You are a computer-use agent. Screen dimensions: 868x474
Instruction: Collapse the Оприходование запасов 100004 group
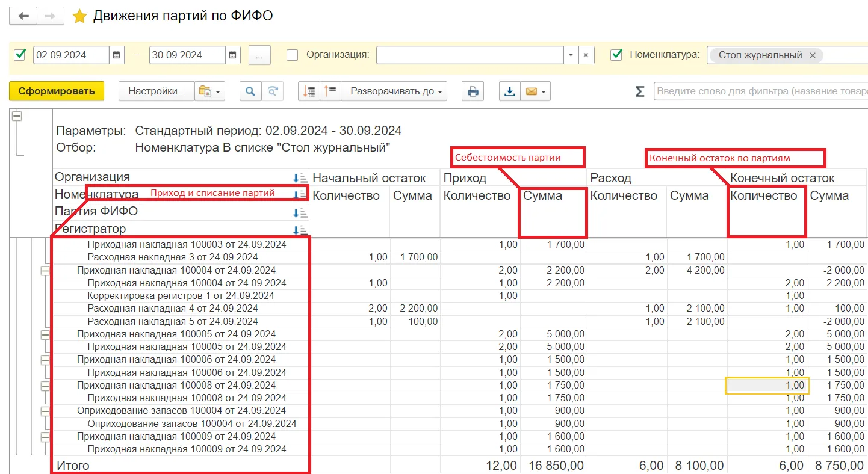point(45,411)
